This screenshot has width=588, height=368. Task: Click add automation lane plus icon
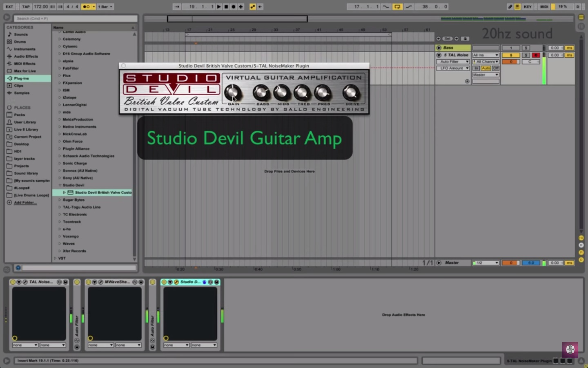[x=467, y=81]
